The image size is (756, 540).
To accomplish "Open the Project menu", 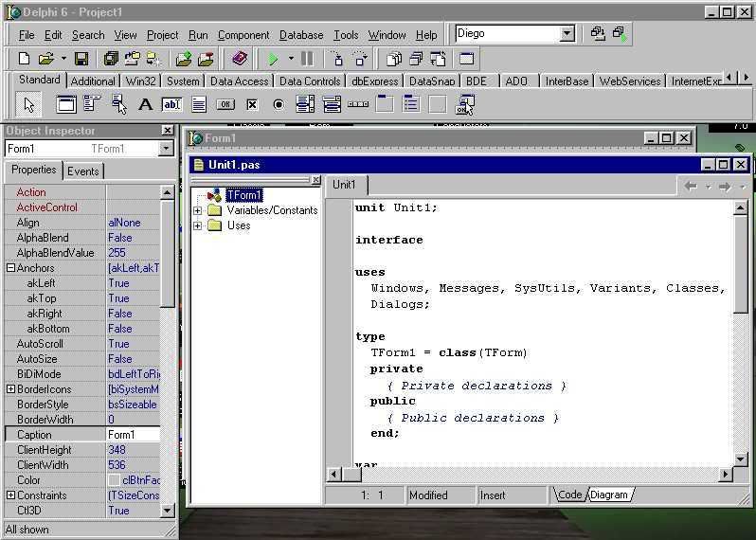I will (x=163, y=35).
